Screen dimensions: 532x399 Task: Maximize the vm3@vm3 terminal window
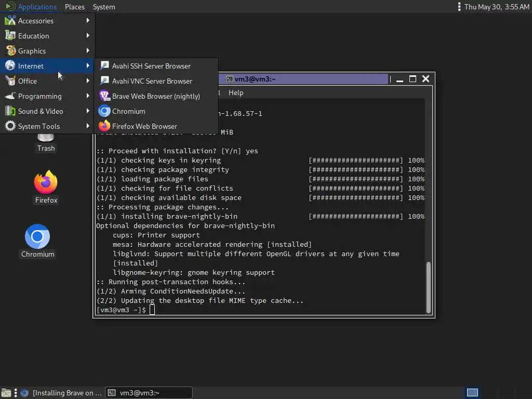click(x=413, y=79)
